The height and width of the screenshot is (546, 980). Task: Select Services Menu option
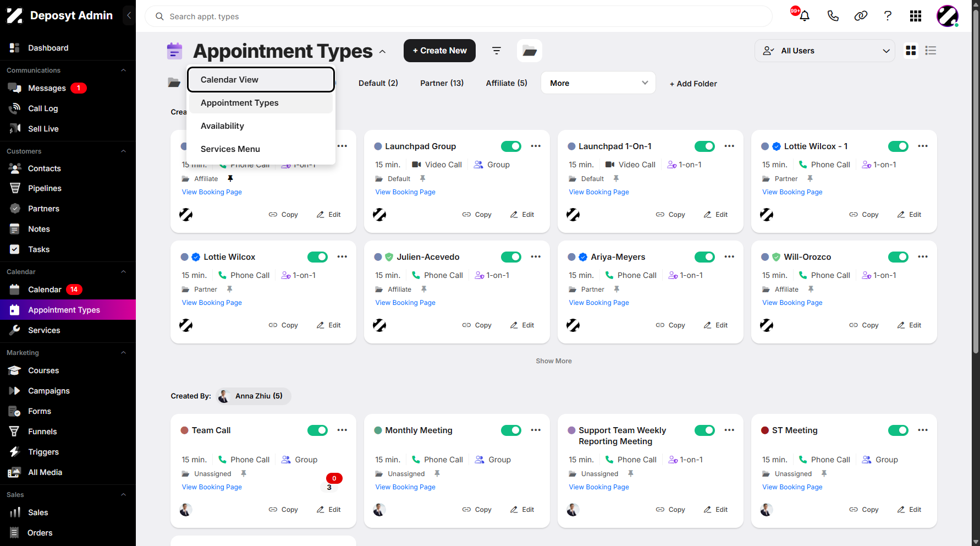click(261, 149)
